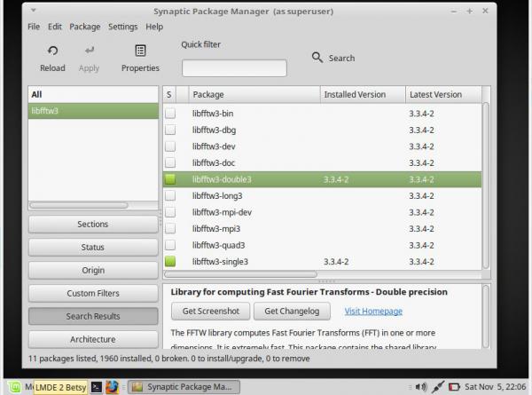Click in the Quick filter text field

pos(234,68)
